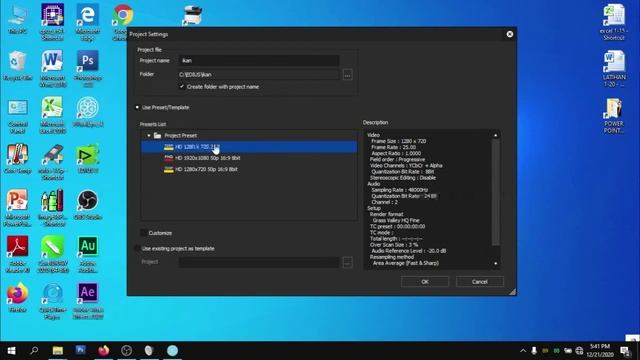
Task: Click the Folder path field
Action: [x=259, y=74]
